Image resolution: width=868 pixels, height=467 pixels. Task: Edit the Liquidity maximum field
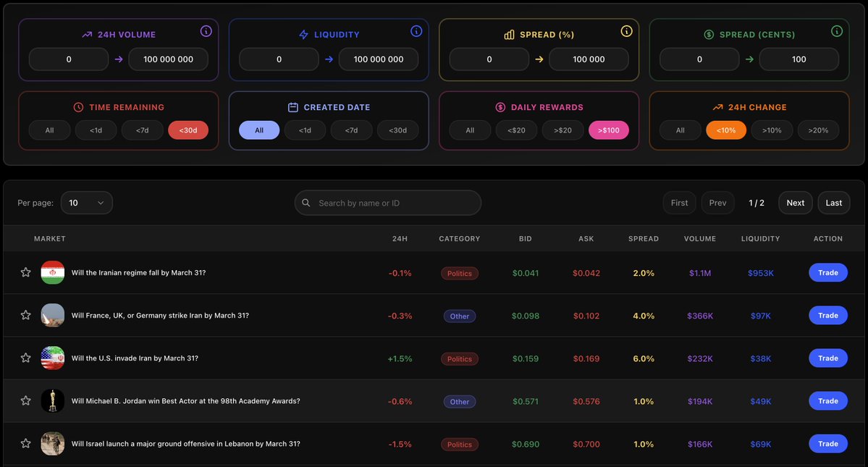(379, 59)
